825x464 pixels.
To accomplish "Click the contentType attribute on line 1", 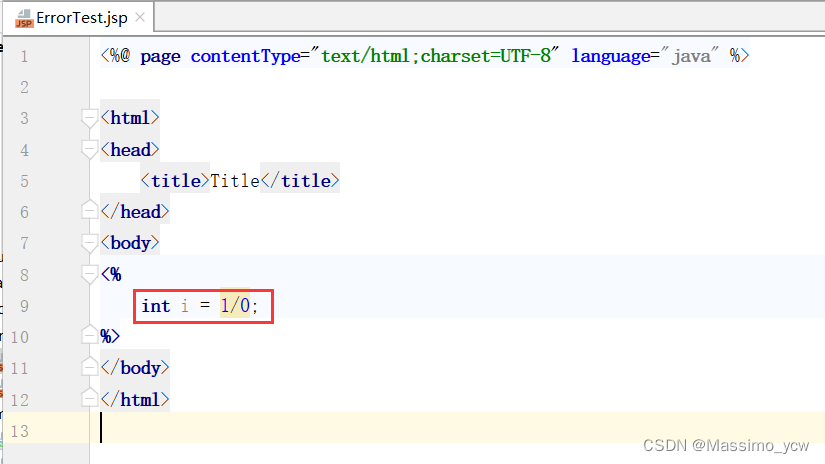I will click(245, 56).
